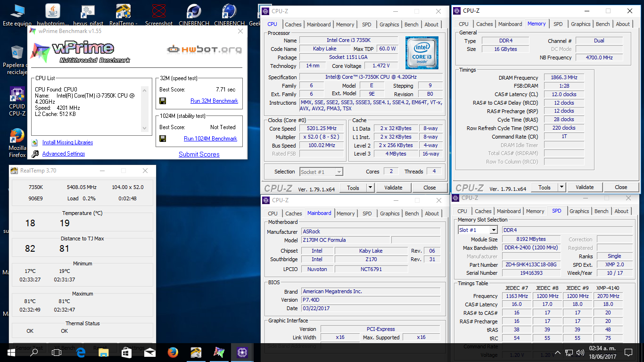This screenshot has height=362, width=644.
Task: Launch Microsoft Edge from the taskbar
Action: [80, 352]
